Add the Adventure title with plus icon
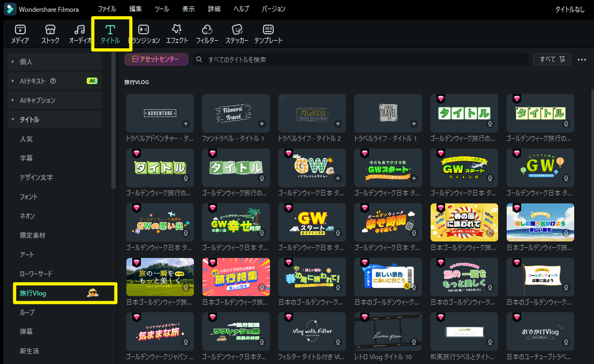594x364 pixels. pyautogui.click(x=186, y=124)
